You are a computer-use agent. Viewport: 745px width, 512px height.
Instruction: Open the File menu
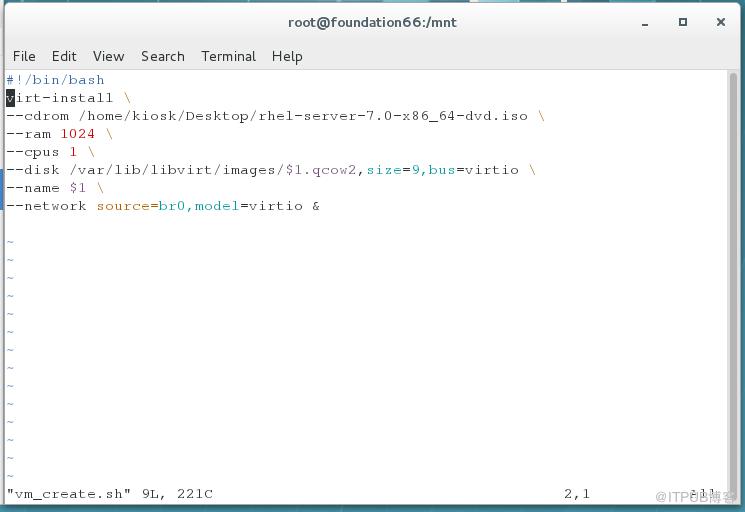coord(24,56)
